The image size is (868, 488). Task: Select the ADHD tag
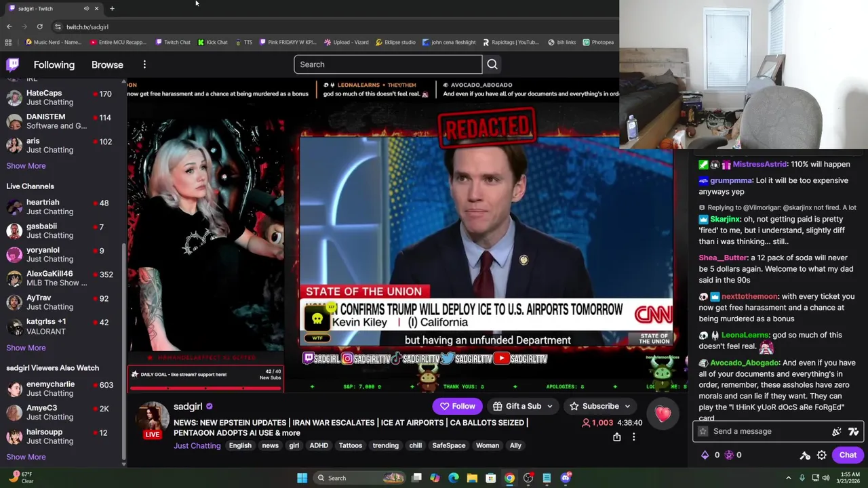319,445
